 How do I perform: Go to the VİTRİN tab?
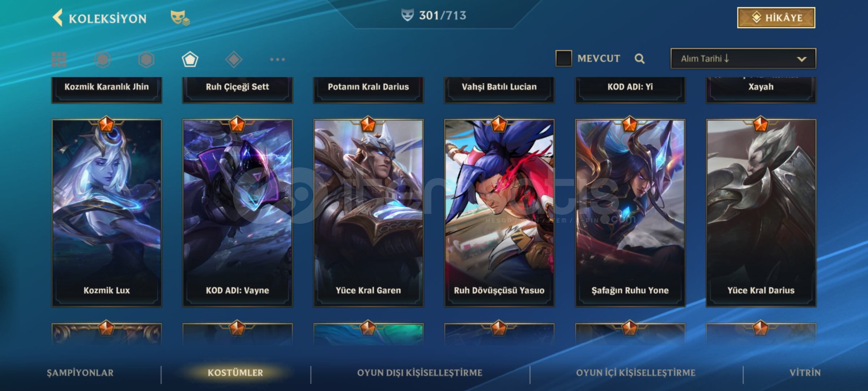pyautogui.click(x=805, y=373)
